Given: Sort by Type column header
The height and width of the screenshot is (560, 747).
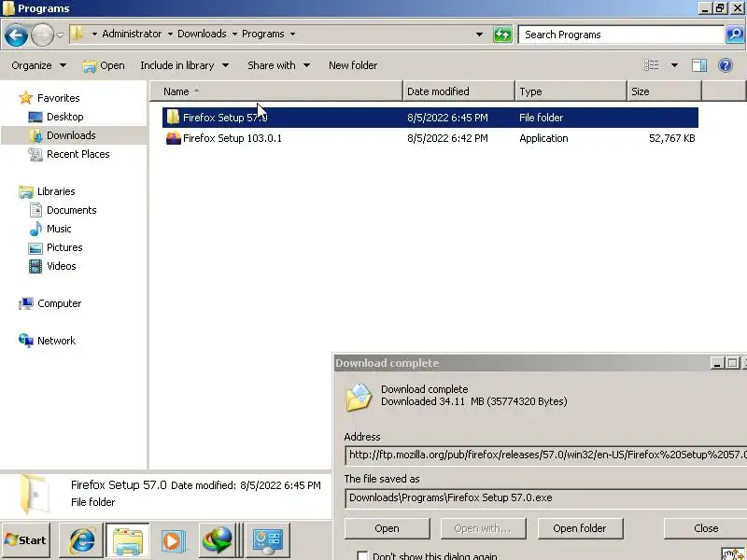Looking at the screenshot, I should (571, 91).
